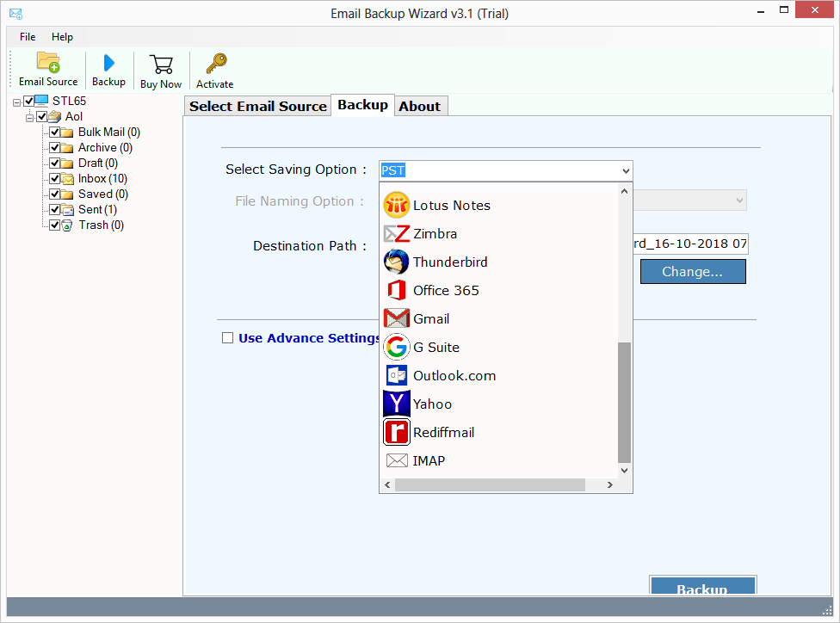Uncheck the Aol account checkbox
Image resolution: width=840 pixels, height=623 pixels.
[42, 116]
